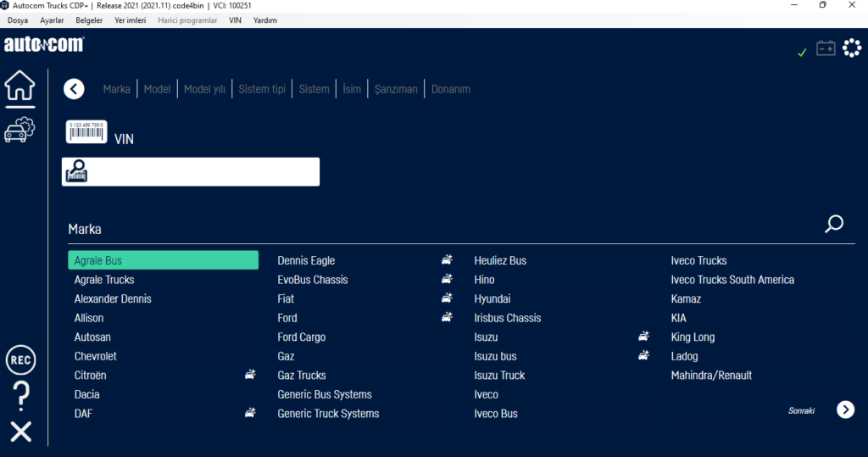Select Dacia brand
The image size is (868, 457).
point(87,394)
